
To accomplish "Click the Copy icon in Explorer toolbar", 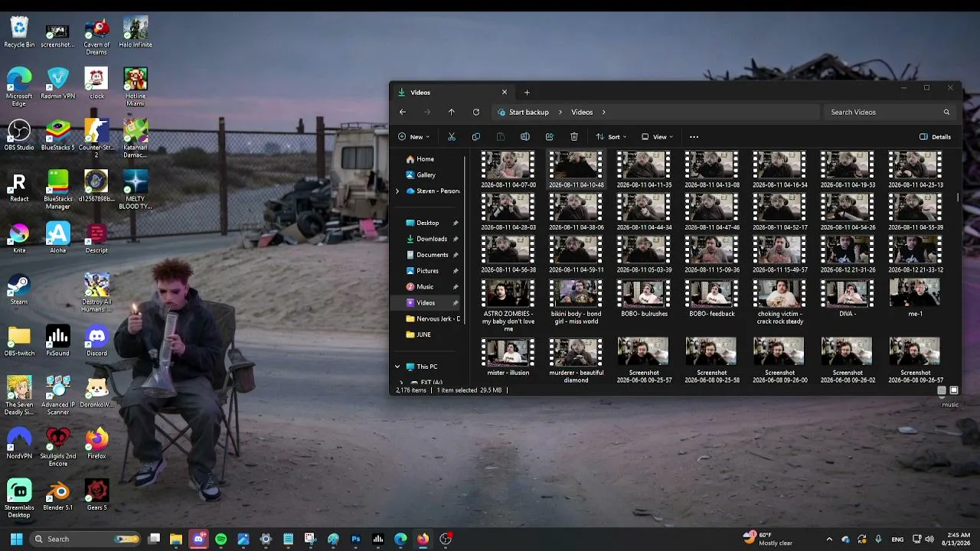I will coord(476,137).
